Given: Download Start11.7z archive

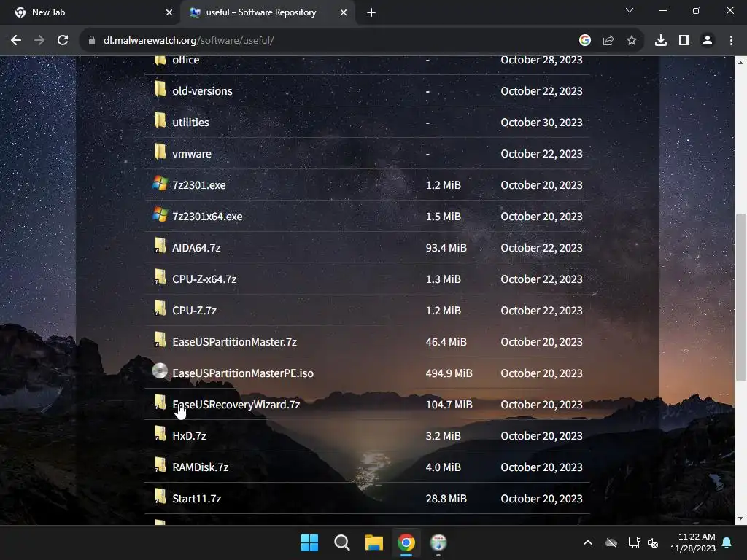Looking at the screenshot, I should tap(197, 499).
